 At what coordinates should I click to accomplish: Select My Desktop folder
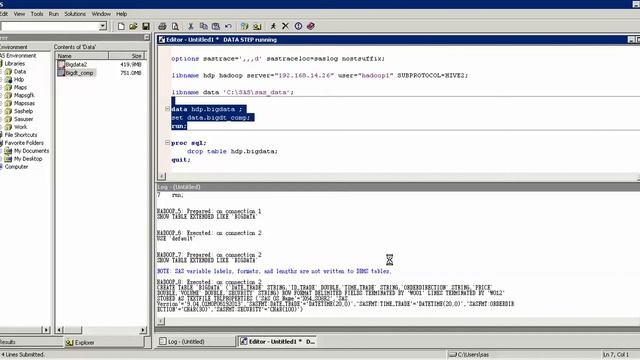pyautogui.click(x=28, y=159)
